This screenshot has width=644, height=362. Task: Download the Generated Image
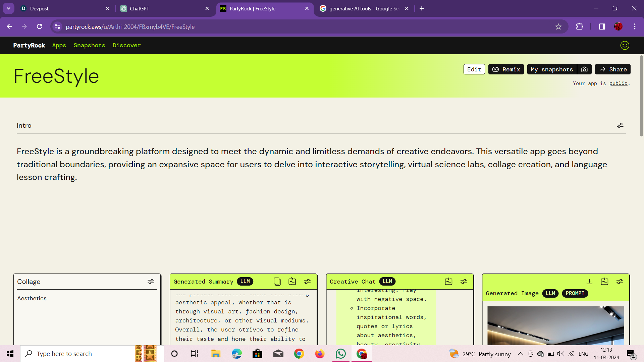click(x=589, y=282)
